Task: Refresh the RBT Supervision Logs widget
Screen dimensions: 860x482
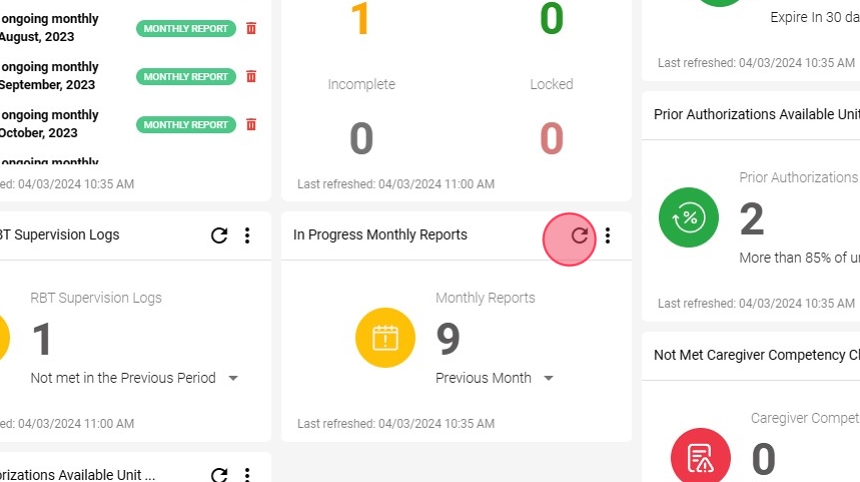Action: point(219,235)
